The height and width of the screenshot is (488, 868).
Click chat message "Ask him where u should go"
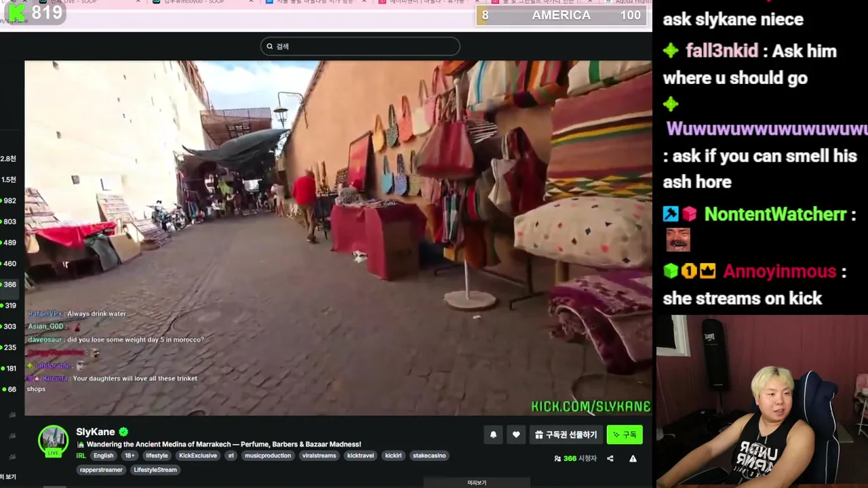749,64
